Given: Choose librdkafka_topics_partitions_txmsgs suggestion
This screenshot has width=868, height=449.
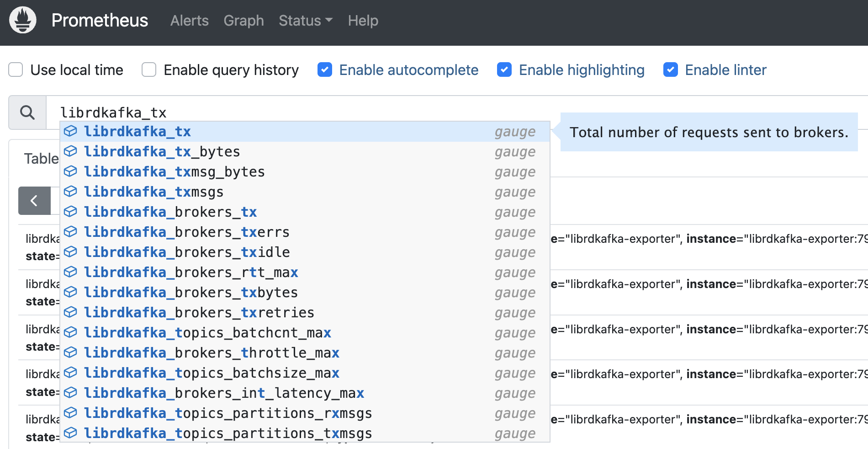Looking at the screenshot, I should [x=305, y=433].
